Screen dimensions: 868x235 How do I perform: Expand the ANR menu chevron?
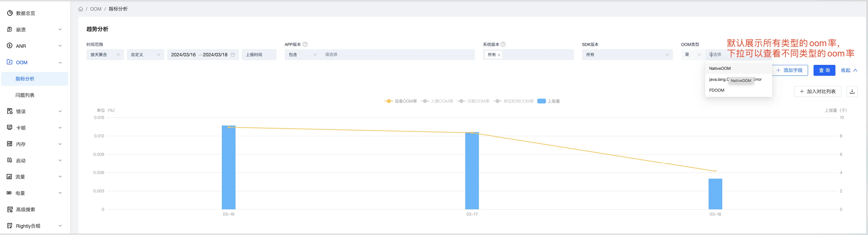(60, 46)
